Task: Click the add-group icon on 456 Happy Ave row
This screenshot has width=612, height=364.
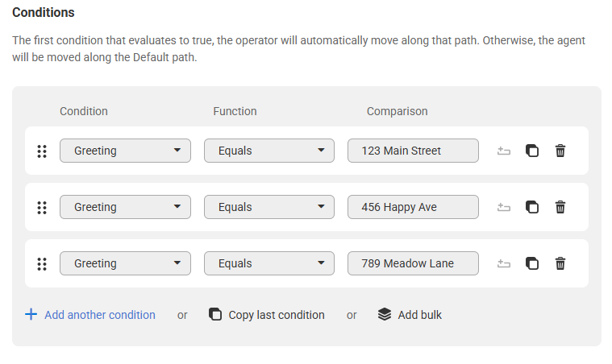Action: pyautogui.click(x=504, y=207)
